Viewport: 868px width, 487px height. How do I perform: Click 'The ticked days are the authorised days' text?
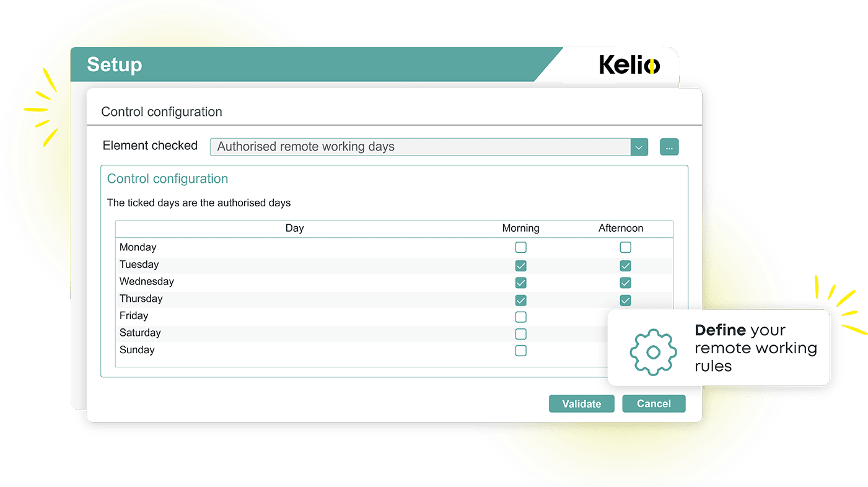[x=199, y=203]
